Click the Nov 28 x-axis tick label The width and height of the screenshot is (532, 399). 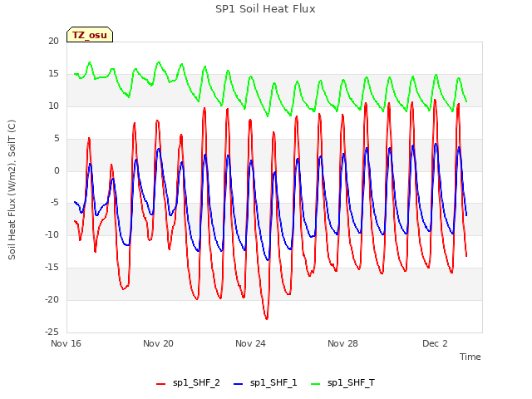pyautogui.click(x=342, y=343)
